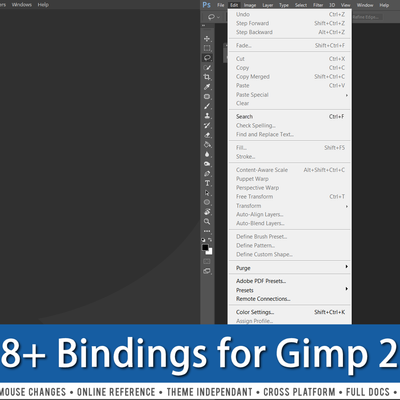Toggle Quick Mask mode
The image size is (400, 400).
coord(207,261)
